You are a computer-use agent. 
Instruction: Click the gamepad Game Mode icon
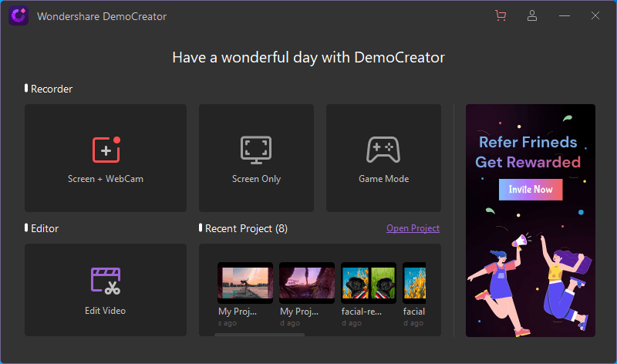pyautogui.click(x=383, y=150)
